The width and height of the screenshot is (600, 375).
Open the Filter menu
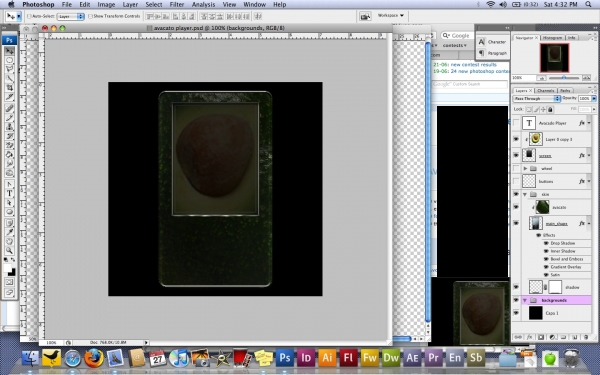click(x=177, y=5)
